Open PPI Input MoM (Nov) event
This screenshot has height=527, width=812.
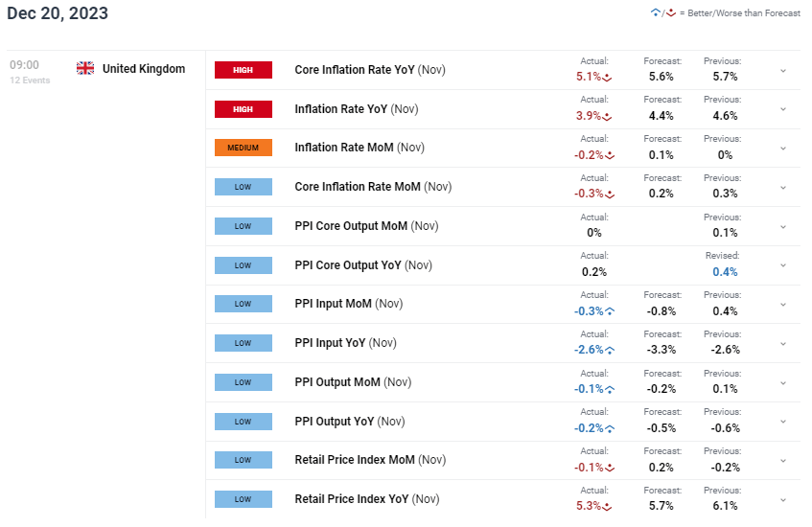click(x=349, y=304)
